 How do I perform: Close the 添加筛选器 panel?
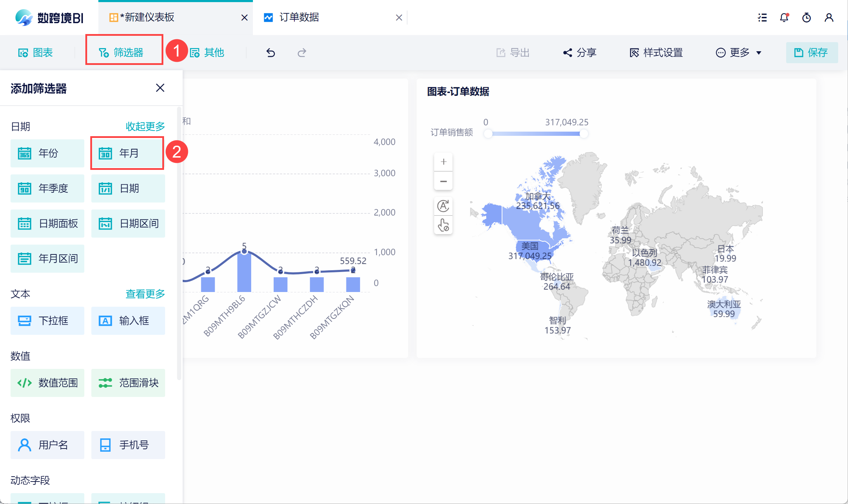[x=160, y=88]
